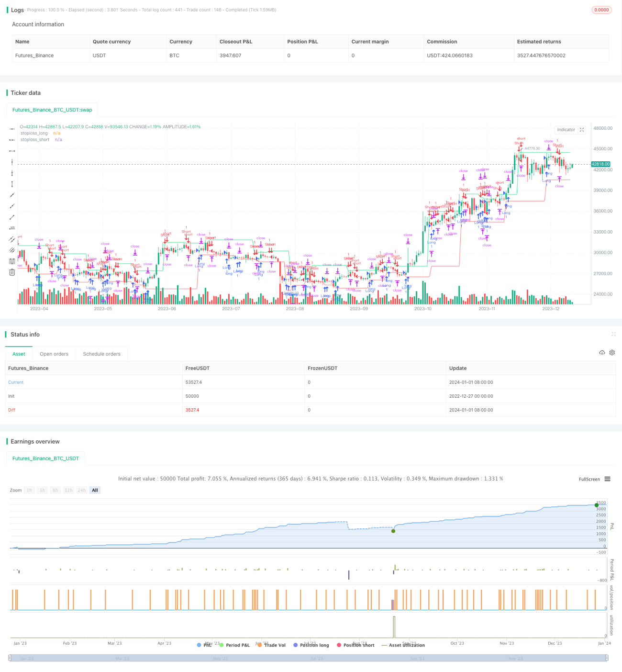Click the chart fullscreen expand icon beside Indicator
Image resolution: width=622 pixels, height=672 pixels.
point(582,130)
